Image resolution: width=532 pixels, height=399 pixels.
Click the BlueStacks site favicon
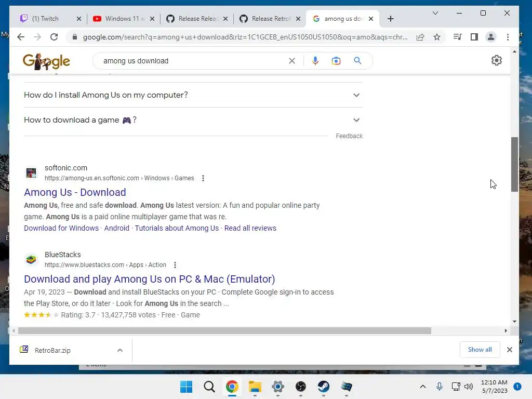click(x=31, y=260)
